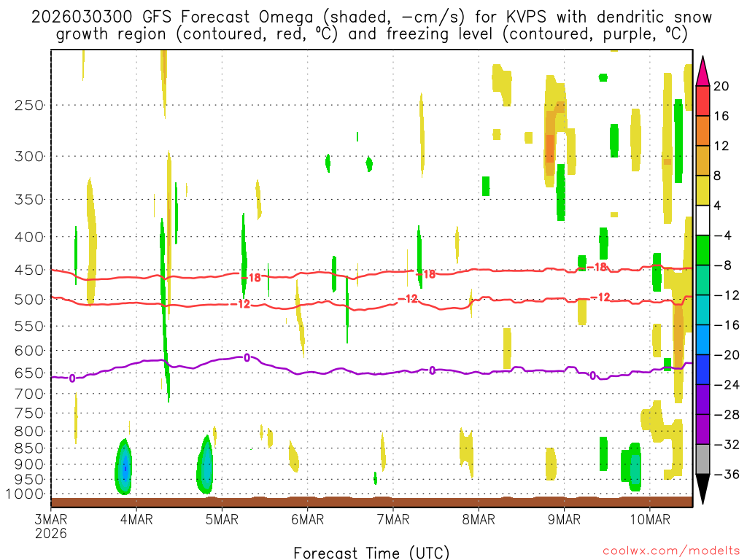This screenshot has width=747, height=560.
Task: Click the 2026 year label under 3MAR
Action: click(51, 533)
